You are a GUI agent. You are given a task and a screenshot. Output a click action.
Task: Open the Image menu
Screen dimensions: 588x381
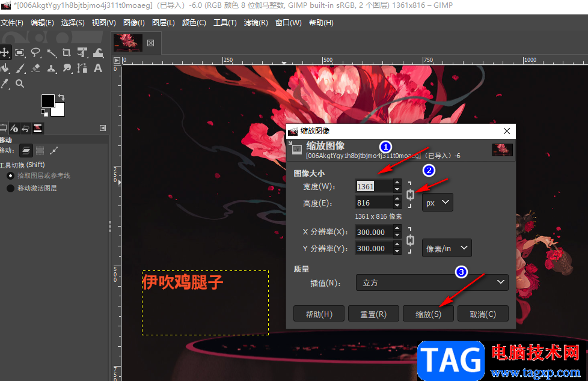134,23
